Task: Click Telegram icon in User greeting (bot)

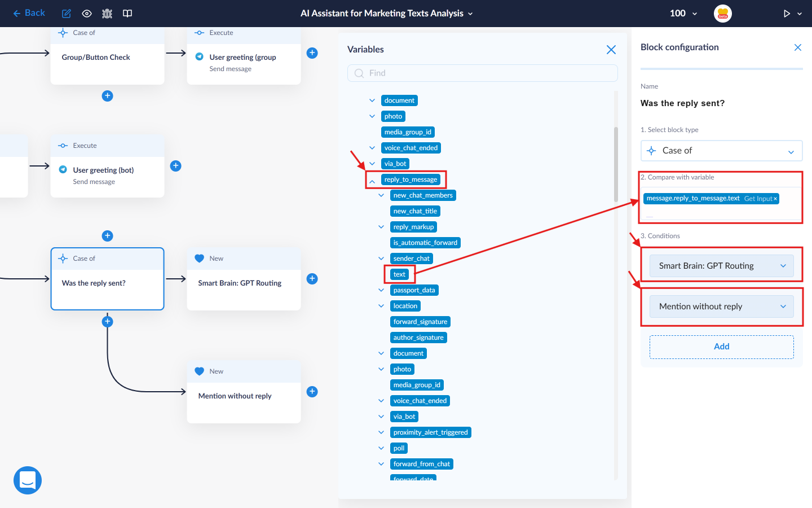Action: [63, 169]
